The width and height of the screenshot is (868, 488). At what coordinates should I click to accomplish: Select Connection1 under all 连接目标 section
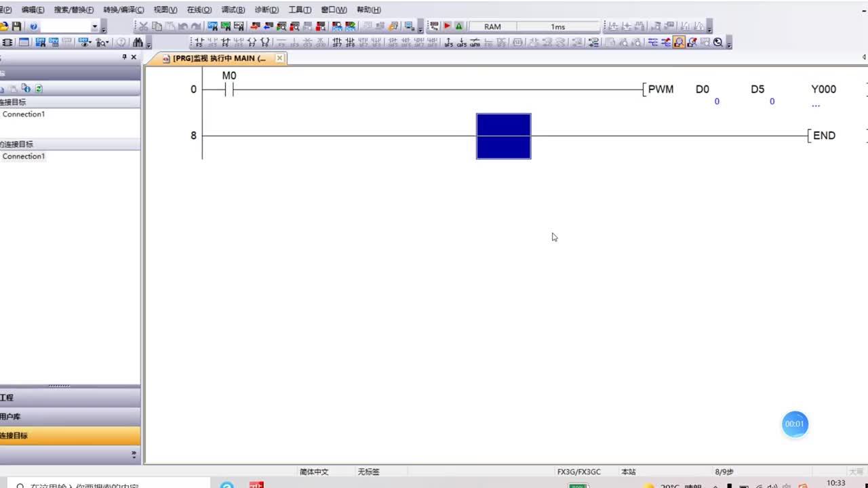click(x=24, y=156)
